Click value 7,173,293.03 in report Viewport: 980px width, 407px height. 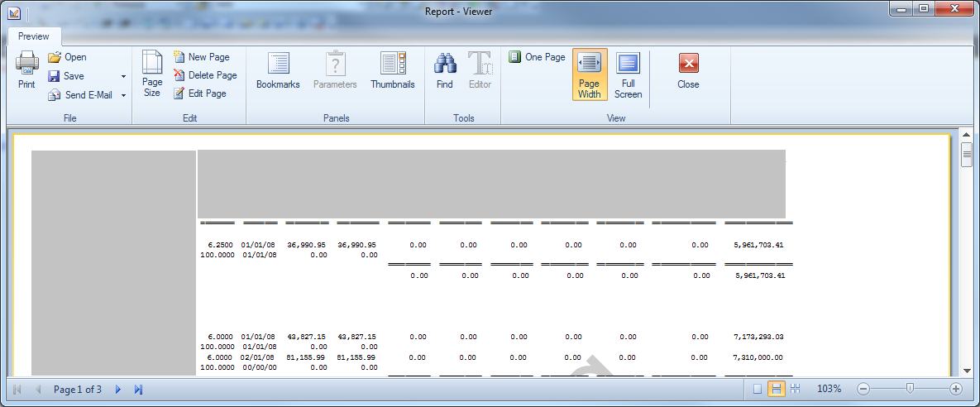[x=758, y=337]
